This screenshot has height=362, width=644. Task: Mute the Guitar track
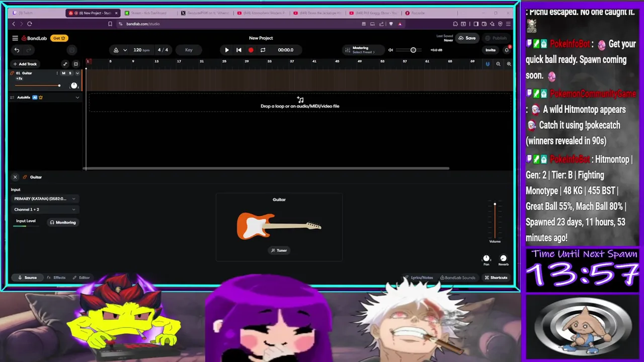click(63, 73)
